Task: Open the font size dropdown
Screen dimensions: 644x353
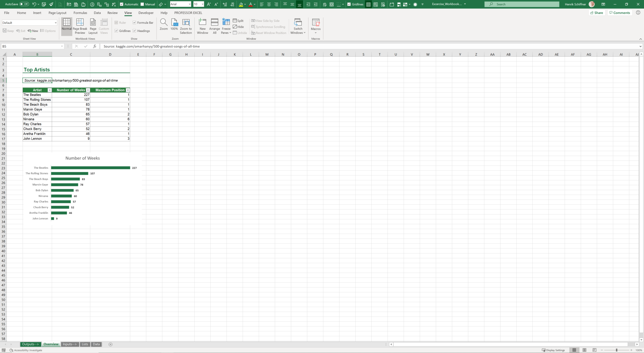Action: click(x=202, y=4)
